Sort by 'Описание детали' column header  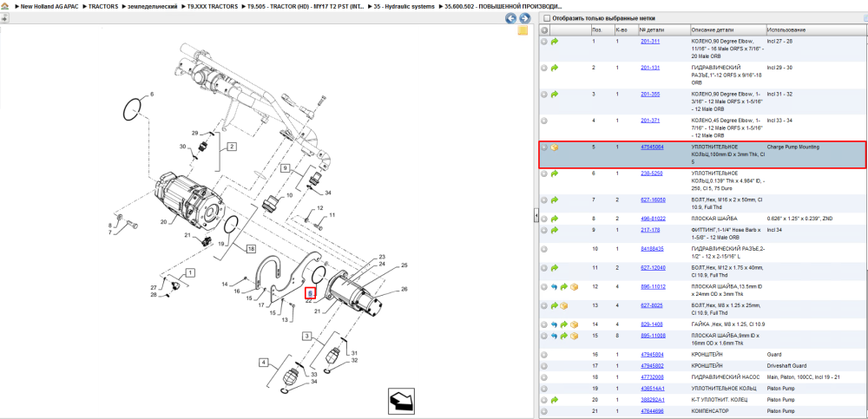(727, 29)
